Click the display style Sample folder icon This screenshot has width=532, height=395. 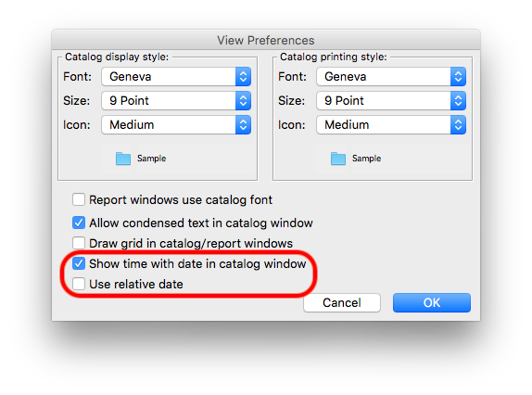(x=123, y=159)
